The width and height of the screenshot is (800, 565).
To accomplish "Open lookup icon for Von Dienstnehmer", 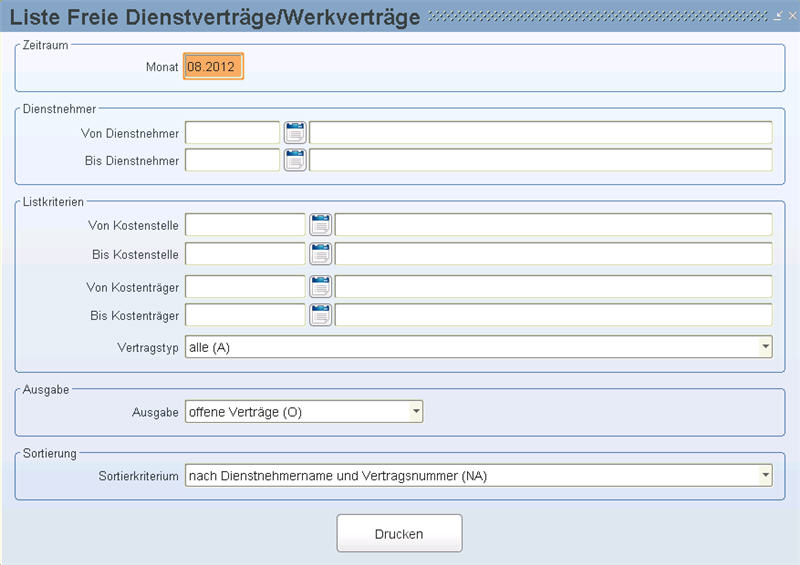I will 295,133.
